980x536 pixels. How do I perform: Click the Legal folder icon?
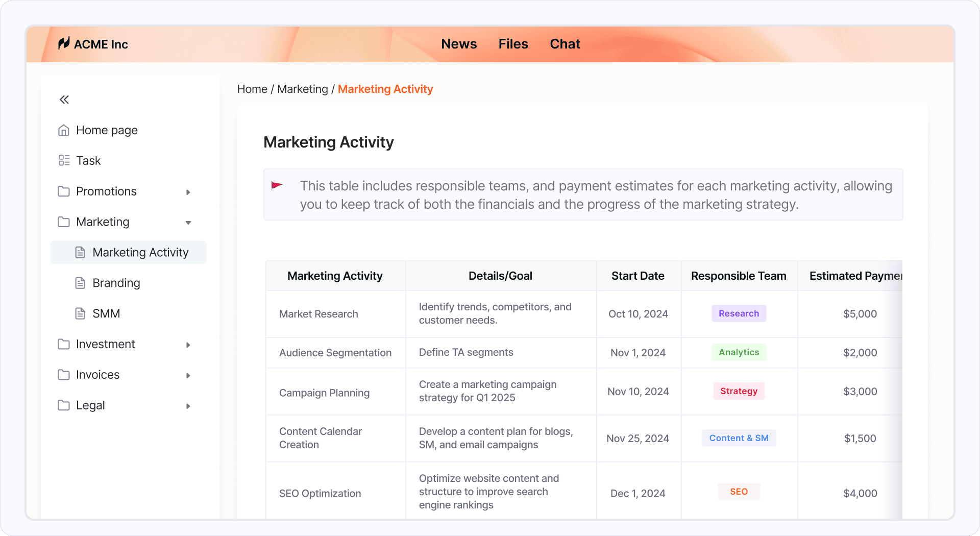[63, 405]
